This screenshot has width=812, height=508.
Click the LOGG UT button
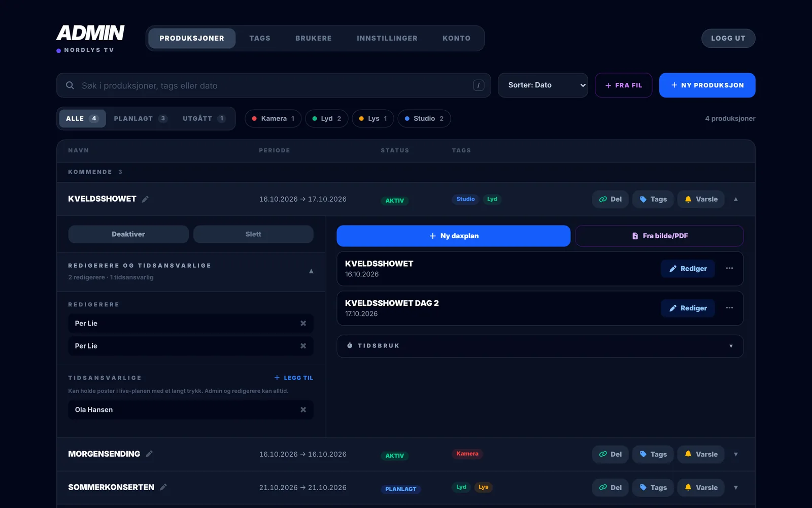click(728, 38)
